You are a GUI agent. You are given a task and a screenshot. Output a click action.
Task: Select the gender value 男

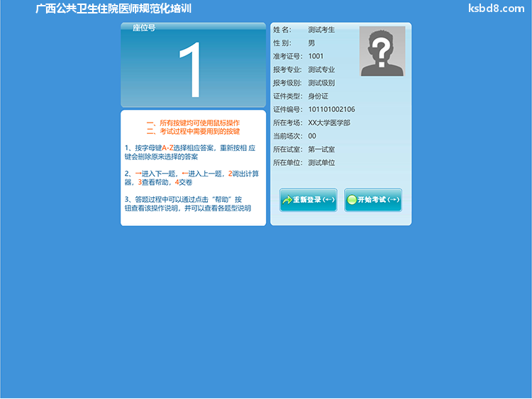(x=311, y=43)
